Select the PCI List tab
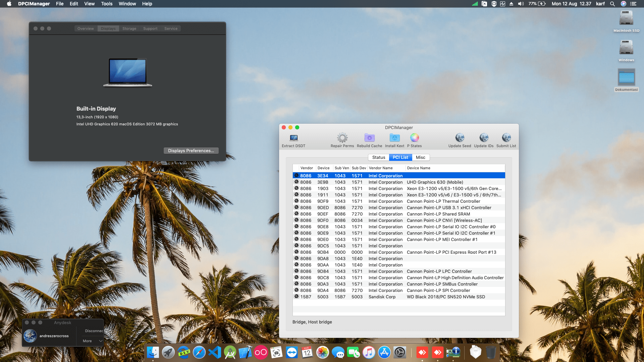Image resolution: width=644 pixels, height=362 pixels. (x=400, y=158)
